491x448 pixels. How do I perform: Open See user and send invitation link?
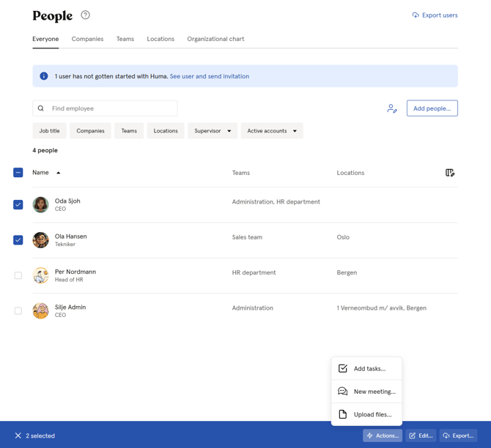pyautogui.click(x=210, y=76)
